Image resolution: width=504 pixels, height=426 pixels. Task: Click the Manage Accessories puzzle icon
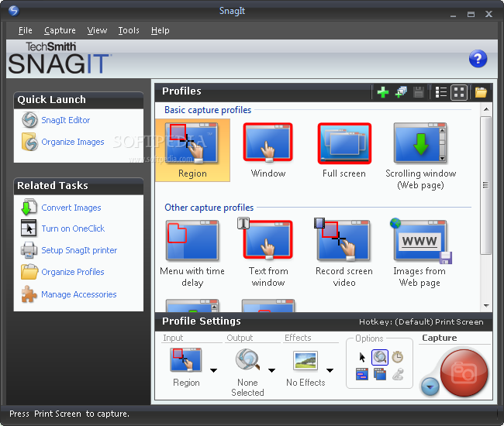29,294
